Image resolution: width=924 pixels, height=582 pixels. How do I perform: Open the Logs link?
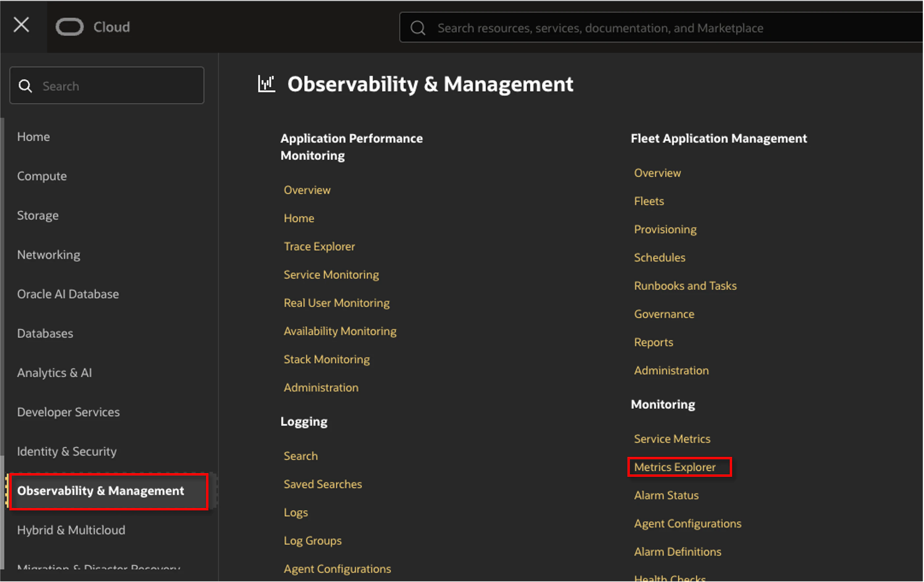pyautogui.click(x=295, y=513)
